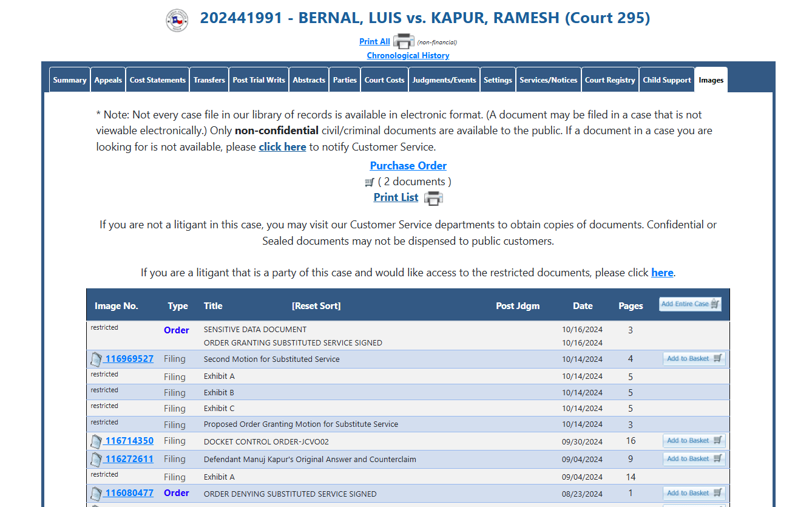Click the county seal logo icon
Screen dimensions: 812x507
(x=177, y=20)
